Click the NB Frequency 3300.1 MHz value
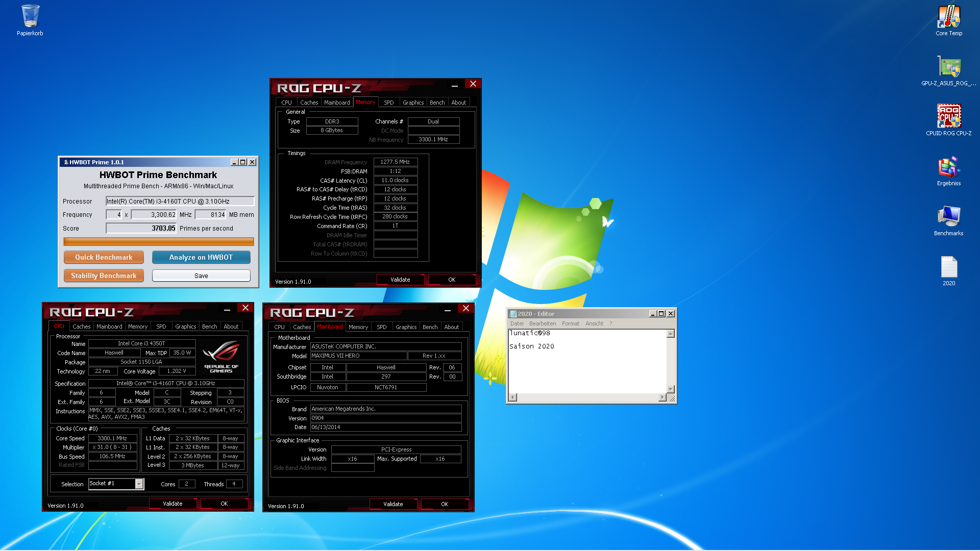The image size is (980, 551). click(433, 140)
